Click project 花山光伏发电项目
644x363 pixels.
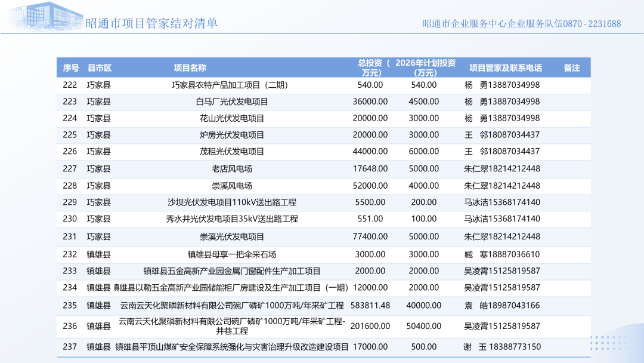231,118
